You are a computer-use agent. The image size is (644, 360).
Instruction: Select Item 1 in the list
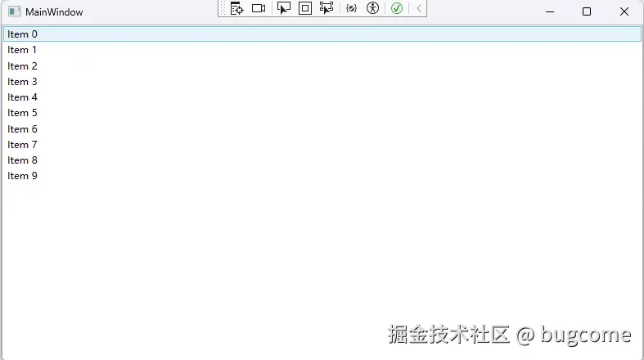pyautogui.click(x=322, y=50)
